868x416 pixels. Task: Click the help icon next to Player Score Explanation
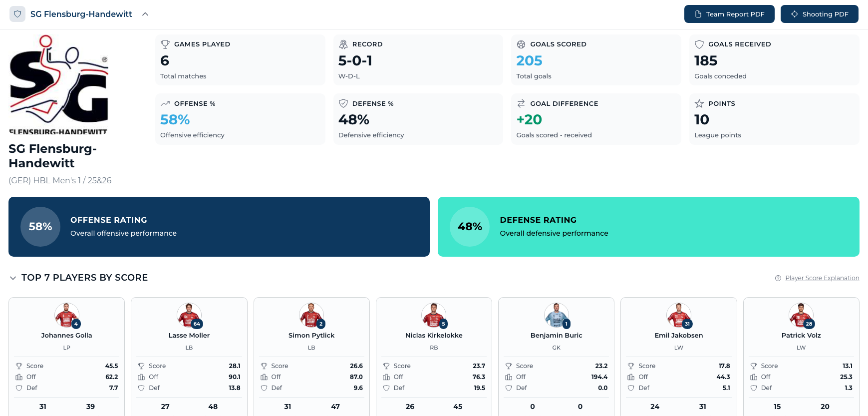click(778, 278)
